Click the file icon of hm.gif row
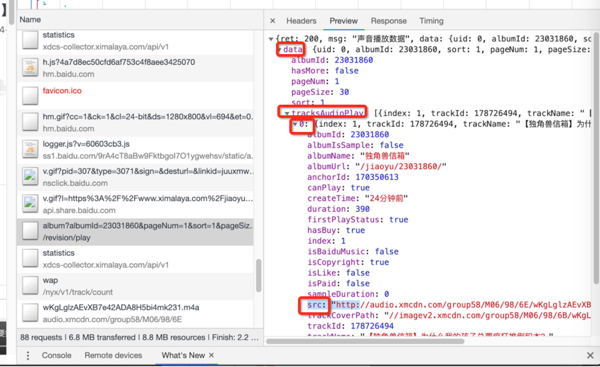This screenshot has height=367, width=600. [x=30, y=122]
